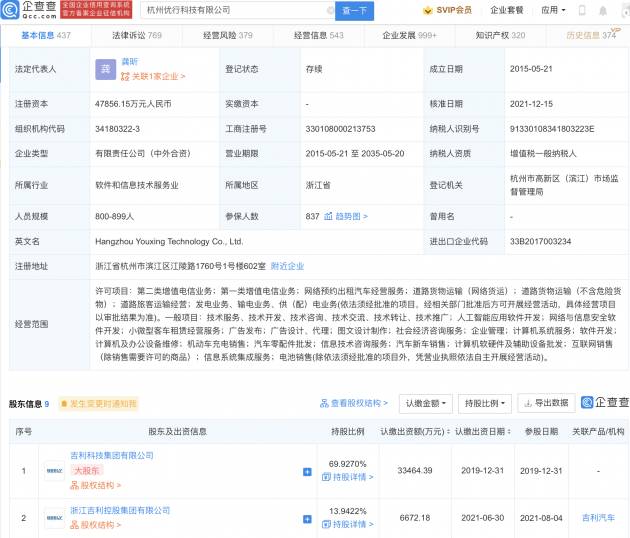Open 吉利科技集团有限公司 link
The width and height of the screenshot is (630, 538).
[x=112, y=455]
